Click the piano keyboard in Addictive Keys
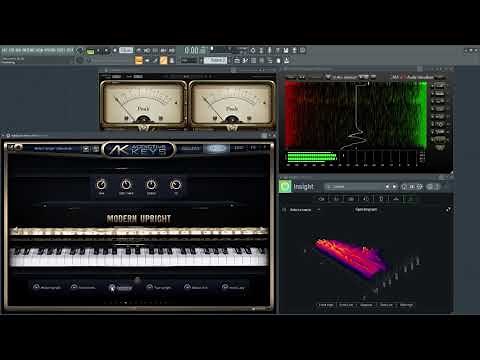Image resolution: width=480 pixels, height=360 pixels. (139, 256)
